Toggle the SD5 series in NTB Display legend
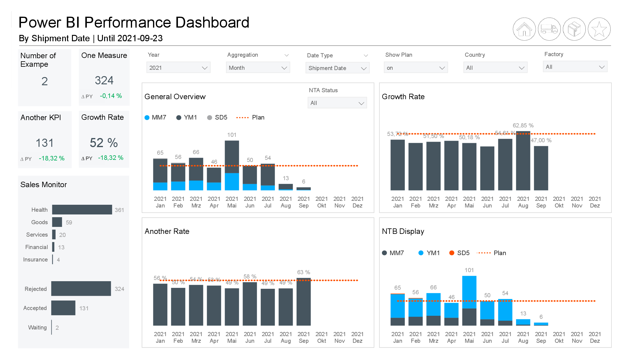630x364 pixels. (x=459, y=253)
